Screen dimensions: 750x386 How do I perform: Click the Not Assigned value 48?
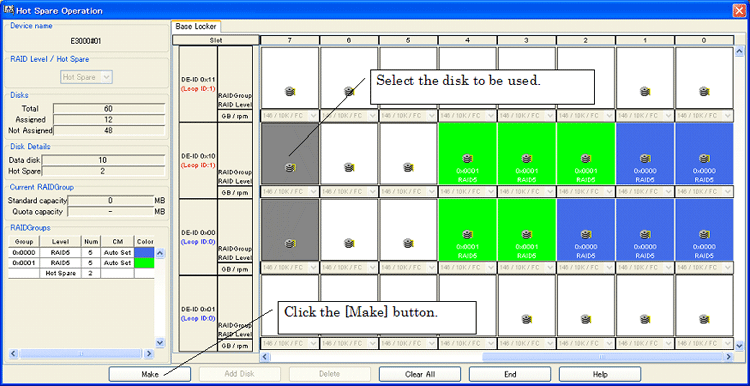pyautogui.click(x=109, y=130)
